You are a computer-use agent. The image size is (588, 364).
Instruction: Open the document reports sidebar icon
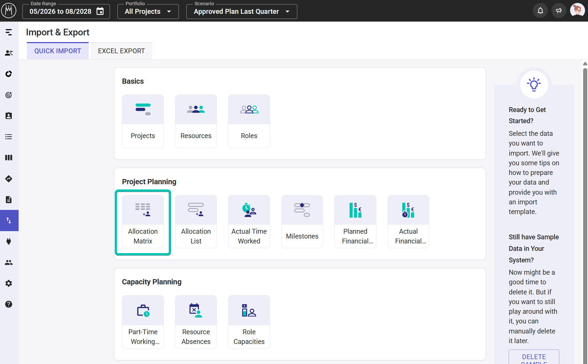click(x=9, y=199)
